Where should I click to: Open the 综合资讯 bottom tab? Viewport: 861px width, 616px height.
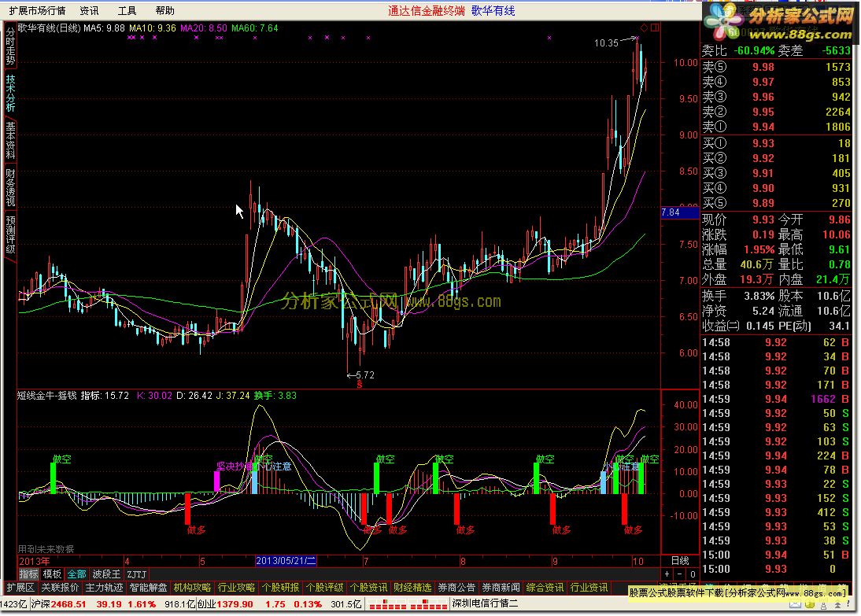(x=545, y=588)
